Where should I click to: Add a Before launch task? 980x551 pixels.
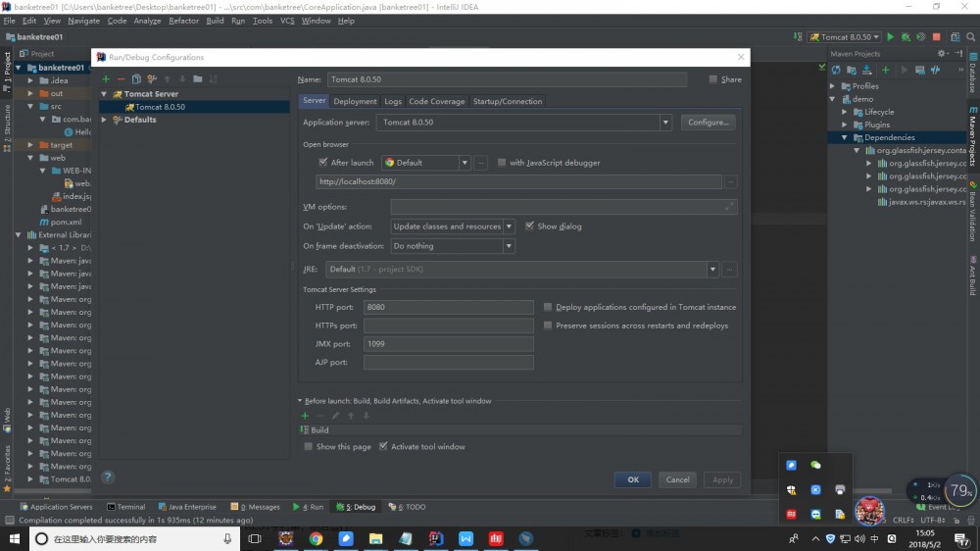(x=305, y=416)
